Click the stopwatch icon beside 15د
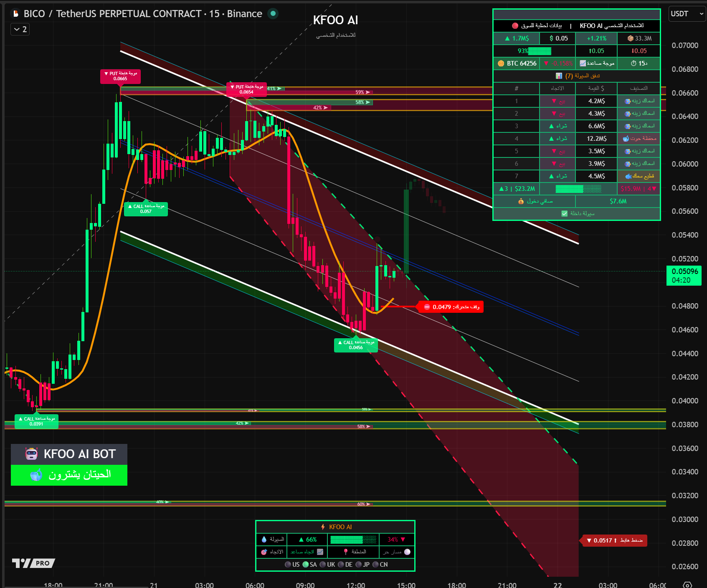707x588 pixels. [634, 63]
